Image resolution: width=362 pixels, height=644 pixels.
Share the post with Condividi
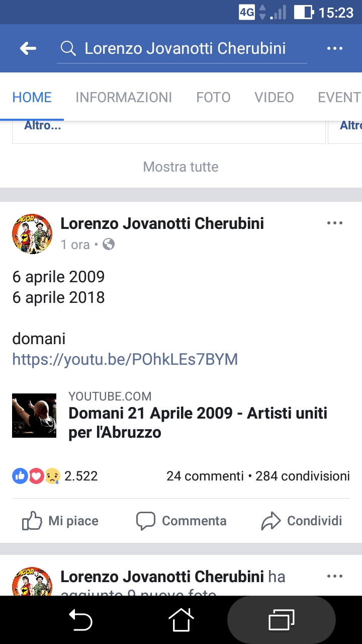point(302,521)
